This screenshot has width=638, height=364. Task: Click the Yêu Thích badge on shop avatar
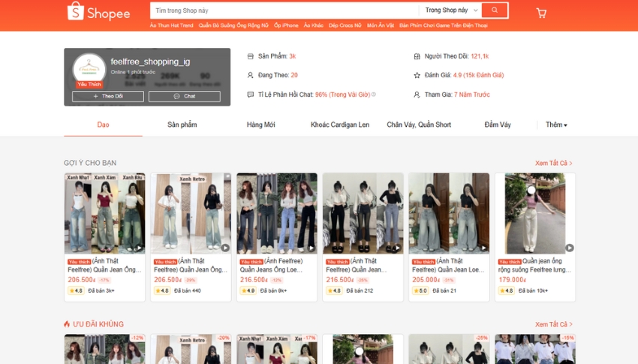point(89,85)
